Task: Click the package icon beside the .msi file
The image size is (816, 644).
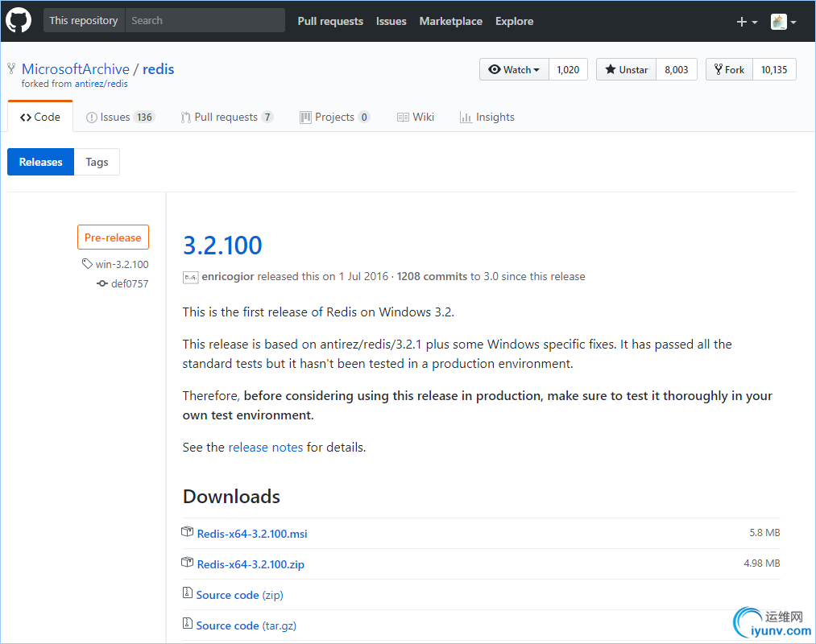Action: [x=188, y=531]
